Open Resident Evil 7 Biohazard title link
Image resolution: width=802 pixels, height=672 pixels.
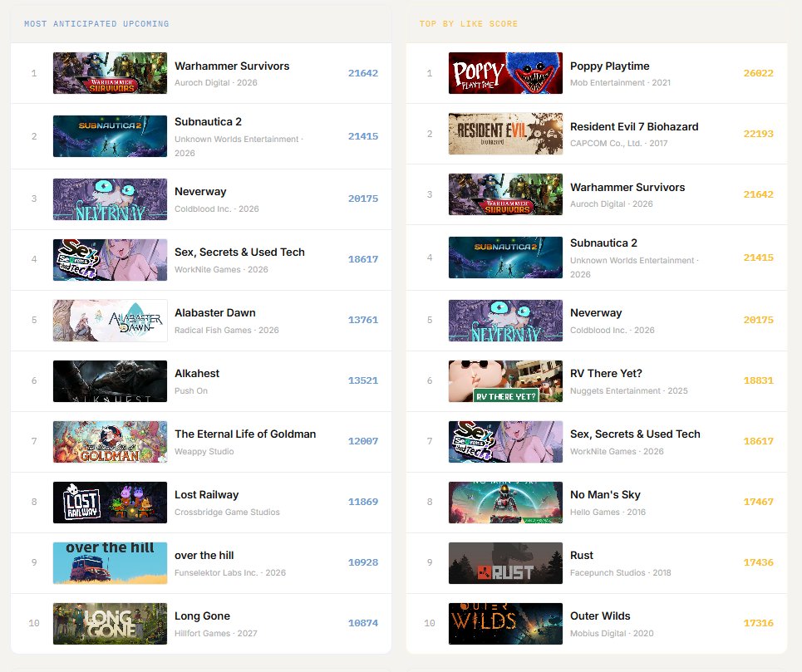coord(634,127)
